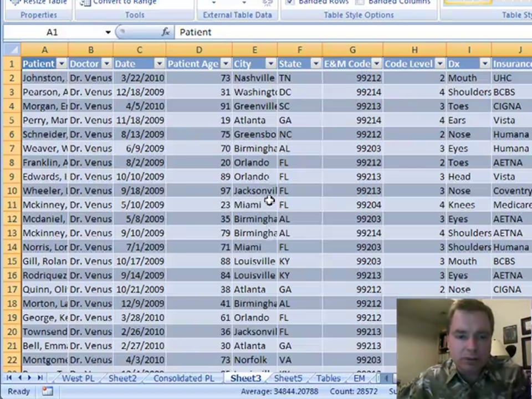The image size is (532, 399).
Task: Switch to the West PL sheet tab
Action: (x=78, y=378)
